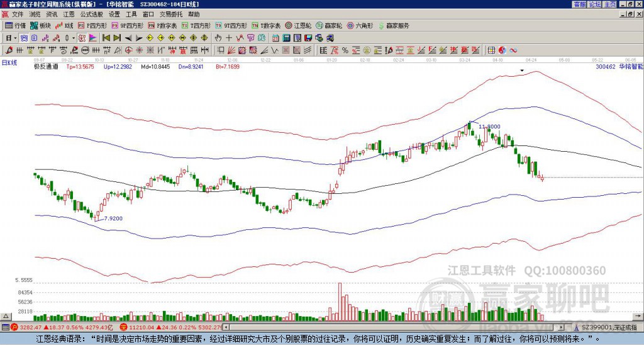Open 赢家服务 dollar-sign service
This screenshot has height=345, width=644.
pos(394,25)
